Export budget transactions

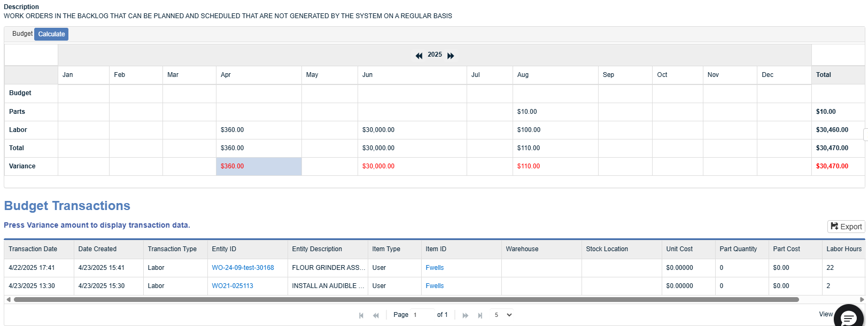(846, 227)
